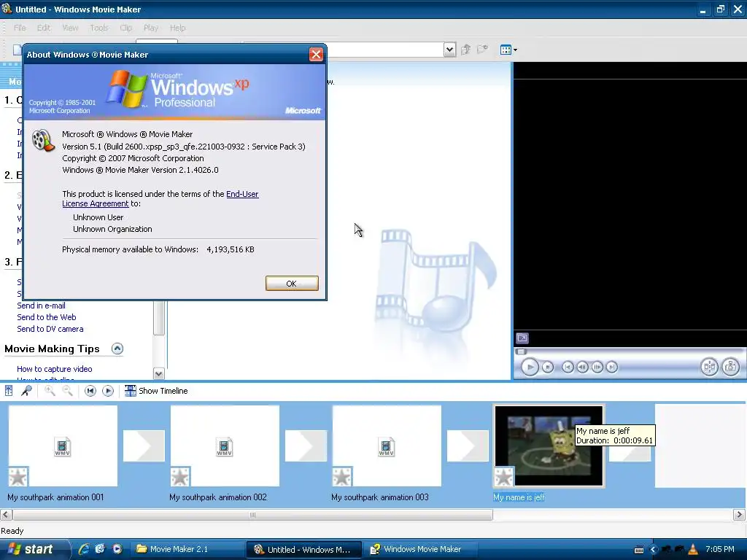Click video effect star on southpark animation 002
The image size is (747, 560).
tap(180, 477)
